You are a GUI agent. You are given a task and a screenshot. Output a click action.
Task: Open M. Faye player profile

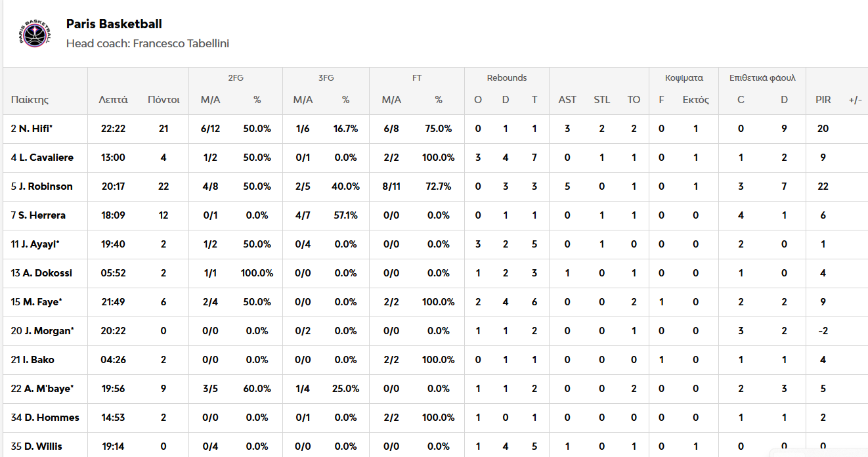click(x=40, y=302)
